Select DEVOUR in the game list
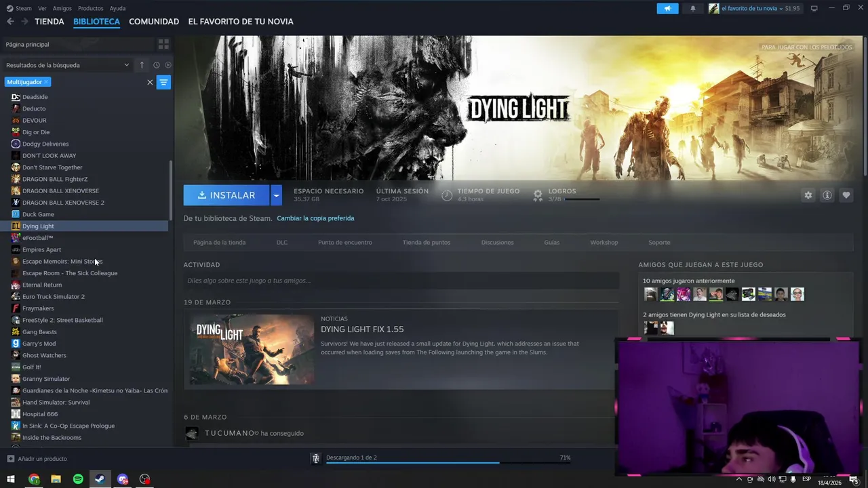Screen dimensions: 868x488 pos(35,121)
